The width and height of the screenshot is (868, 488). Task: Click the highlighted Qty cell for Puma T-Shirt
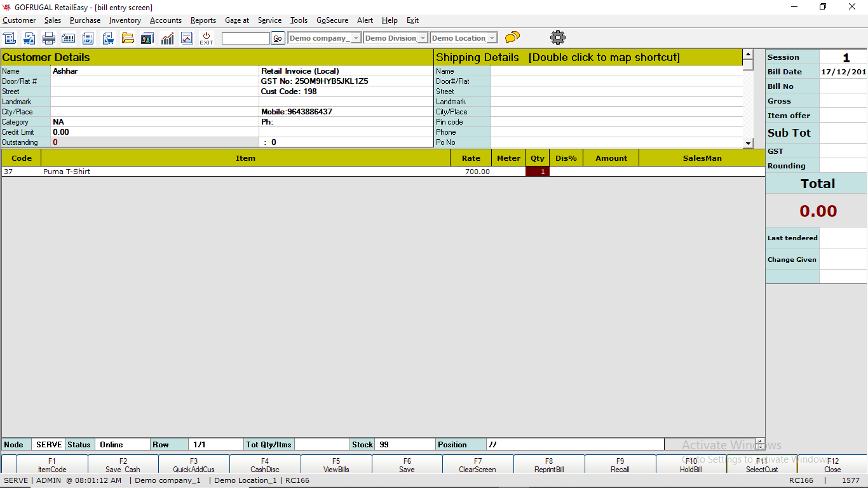(x=538, y=172)
